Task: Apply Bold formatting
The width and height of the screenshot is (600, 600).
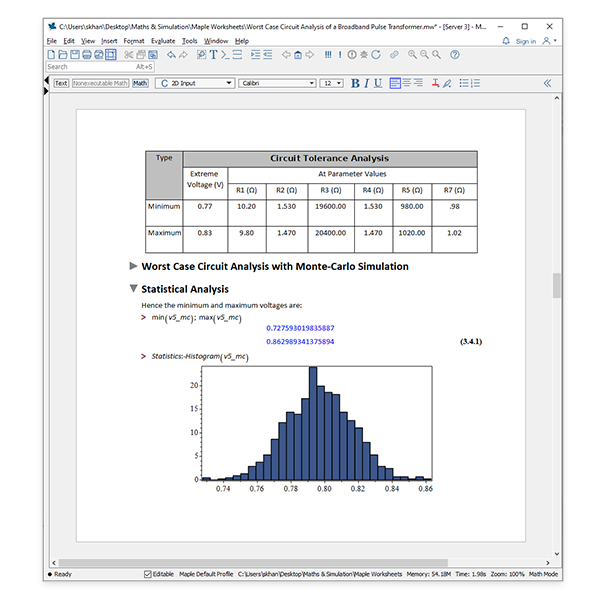Action: 355,84
